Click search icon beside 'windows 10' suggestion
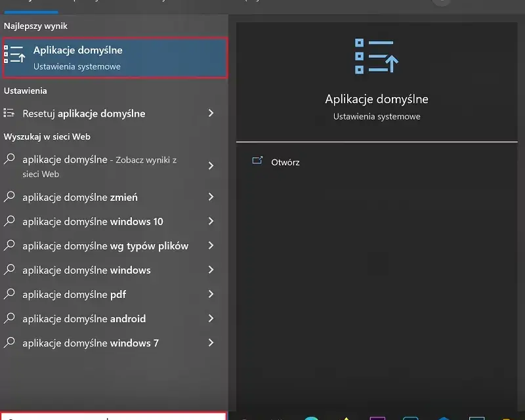Viewport: 525px width, 420px height. [9, 221]
